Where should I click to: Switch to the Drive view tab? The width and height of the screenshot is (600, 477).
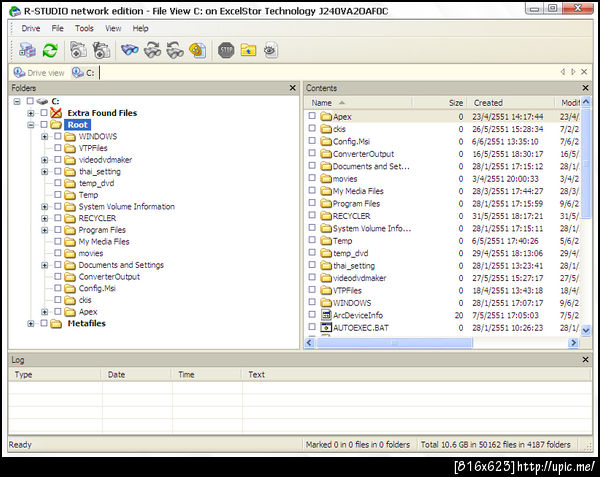pos(39,72)
